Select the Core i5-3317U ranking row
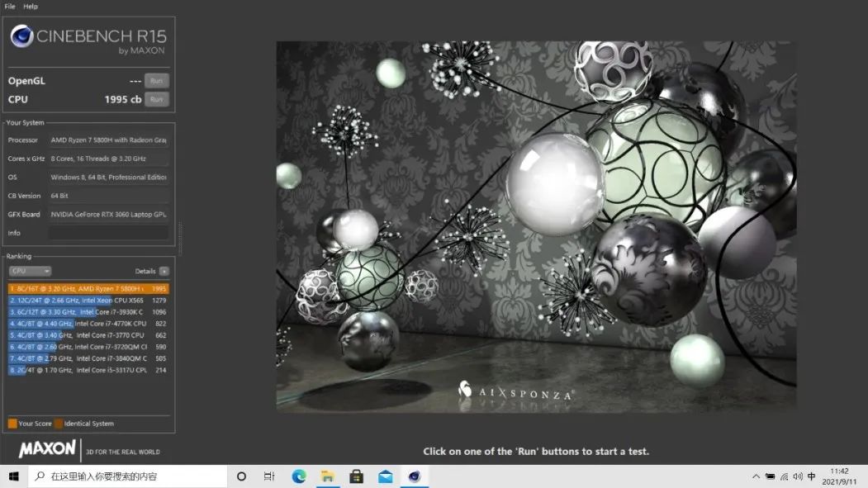This screenshot has height=488, width=868. pos(88,370)
